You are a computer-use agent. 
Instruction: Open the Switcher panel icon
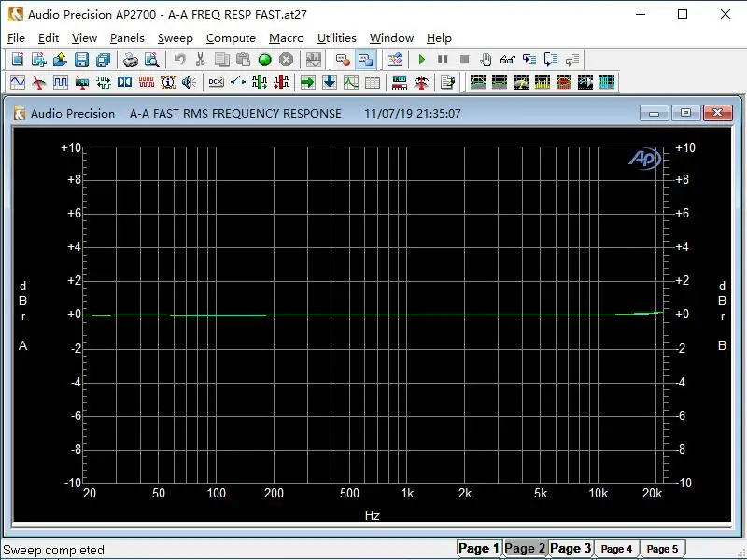coord(238,82)
